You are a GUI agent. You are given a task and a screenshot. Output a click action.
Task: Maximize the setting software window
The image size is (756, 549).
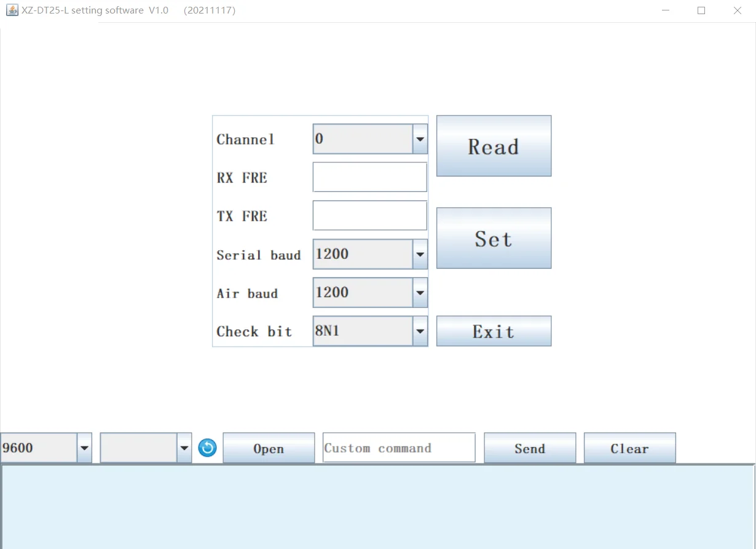[x=701, y=10]
